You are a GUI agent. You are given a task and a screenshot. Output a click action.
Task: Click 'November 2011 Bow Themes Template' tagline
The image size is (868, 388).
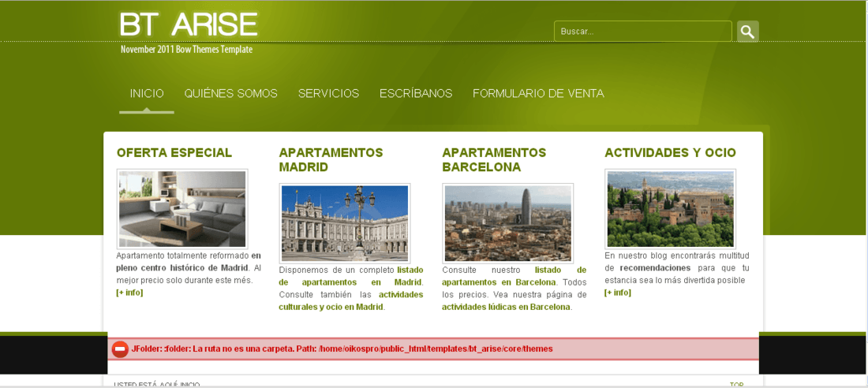click(186, 49)
